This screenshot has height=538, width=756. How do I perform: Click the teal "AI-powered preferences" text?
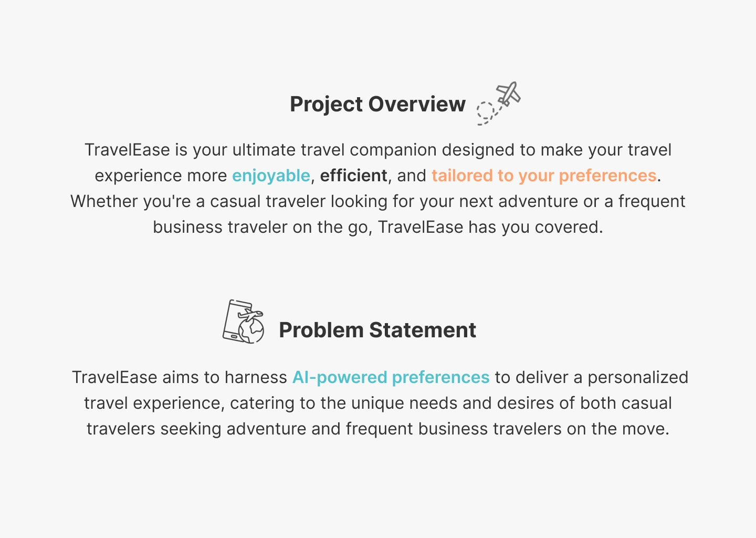391,377
